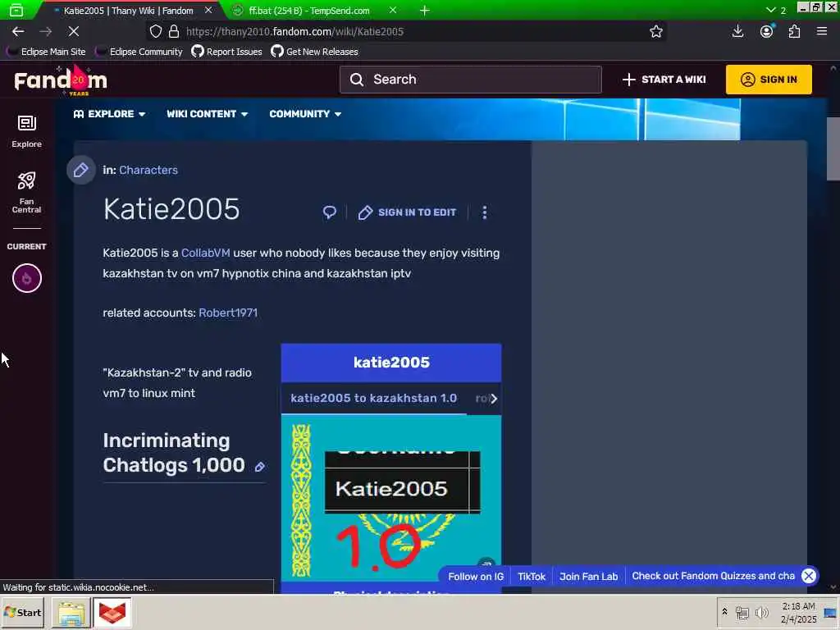Click the TikTok link
Image resolution: width=840 pixels, height=630 pixels.
(532, 577)
